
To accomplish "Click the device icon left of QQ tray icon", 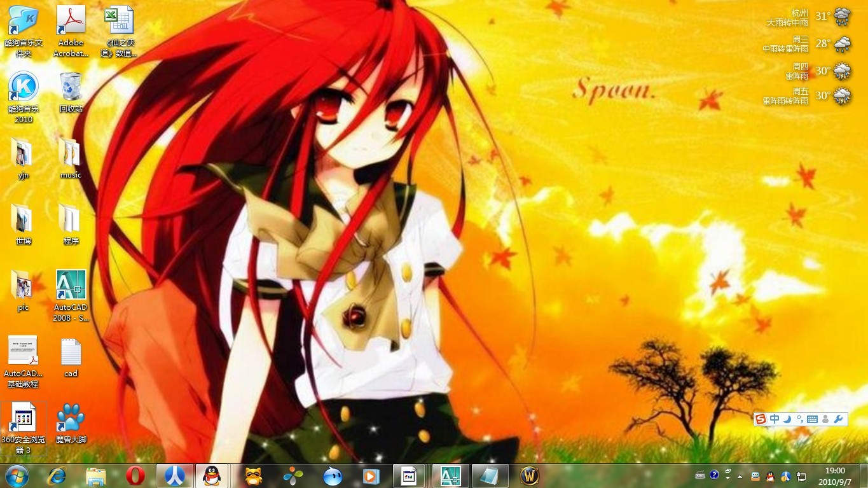I will click(755, 475).
